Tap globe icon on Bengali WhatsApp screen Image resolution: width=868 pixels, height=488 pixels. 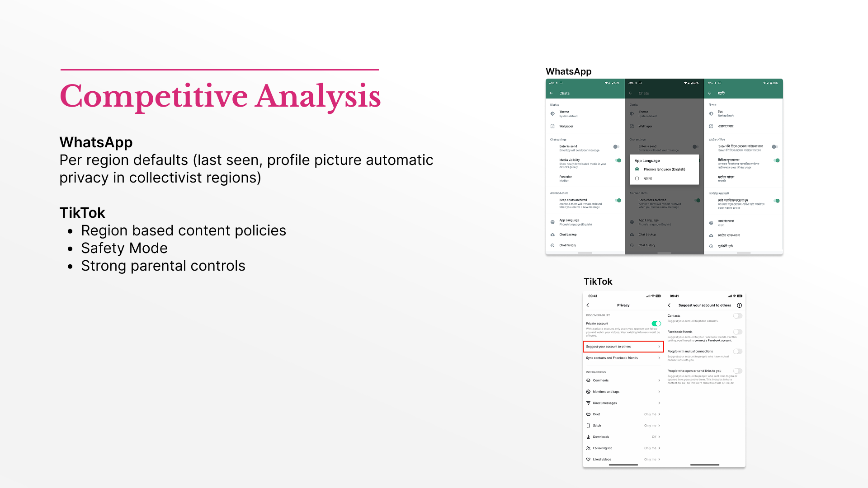pyautogui.click(x=711, y=223)
